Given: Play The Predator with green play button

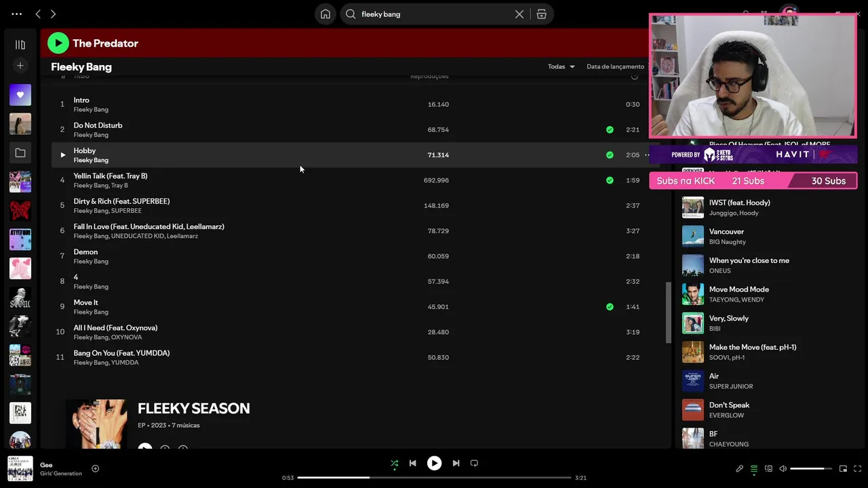Looking at the screenshot, I should (x=58, y=43).
